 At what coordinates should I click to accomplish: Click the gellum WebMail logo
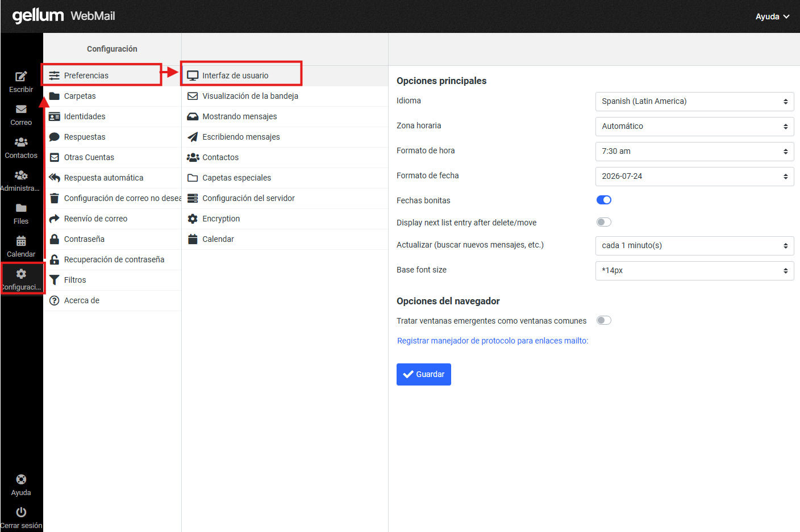coord(64,16)
